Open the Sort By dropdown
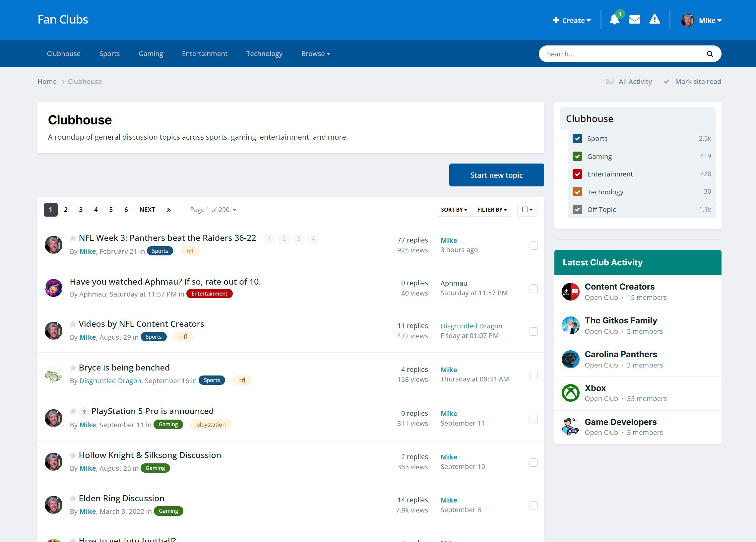756x542 pixels. (454, 210)
